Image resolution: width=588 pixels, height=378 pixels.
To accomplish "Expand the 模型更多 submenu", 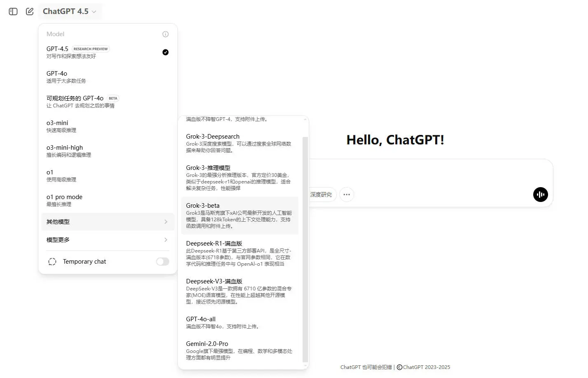I will (x=108, y=240).
